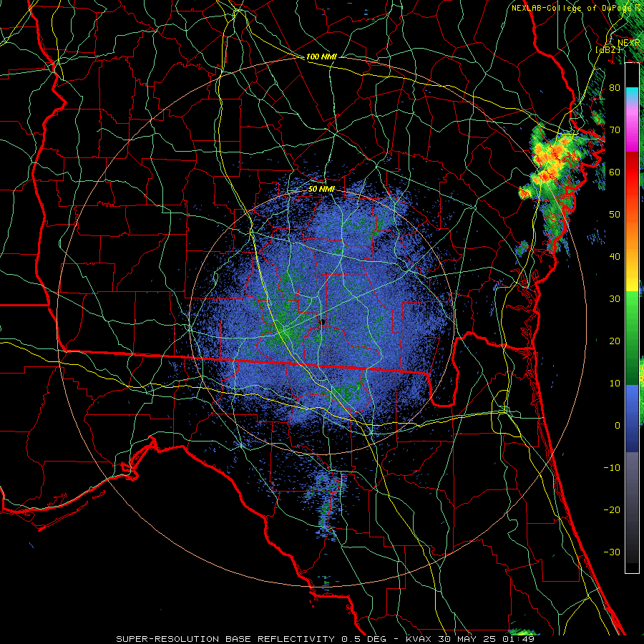Pick the cyan segment atop the color bar

click(632, 95)
